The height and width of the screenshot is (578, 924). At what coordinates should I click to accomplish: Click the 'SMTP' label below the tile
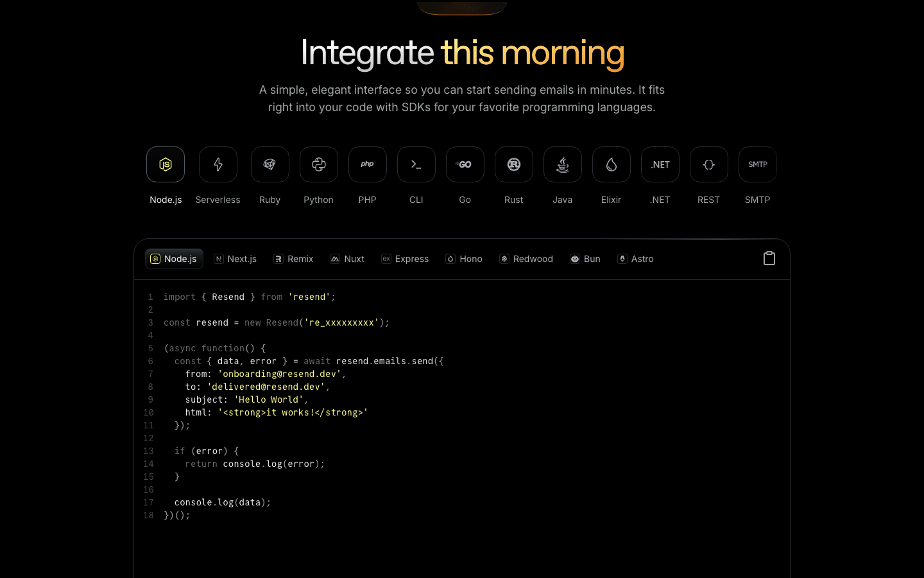point(758,200)
